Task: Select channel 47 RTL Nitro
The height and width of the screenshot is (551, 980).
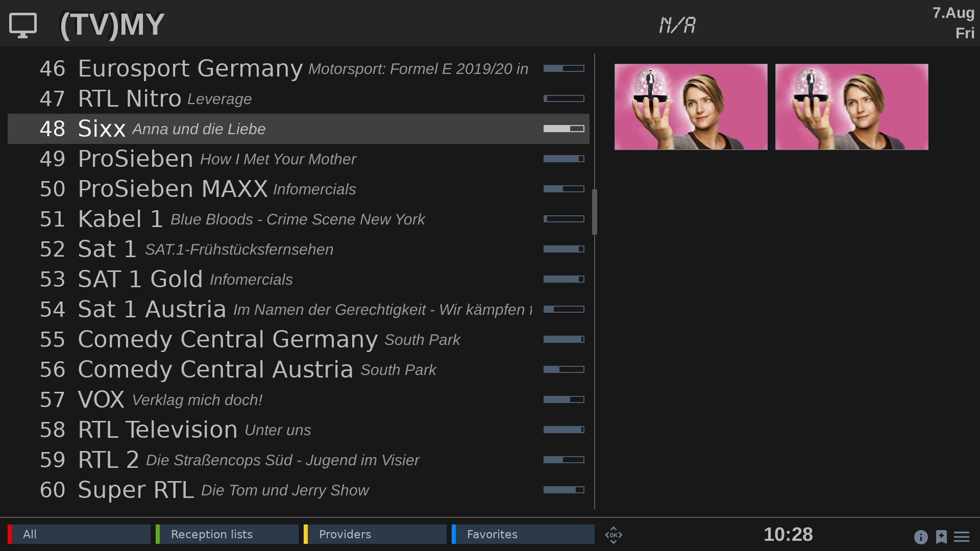Action: (299, 98)
